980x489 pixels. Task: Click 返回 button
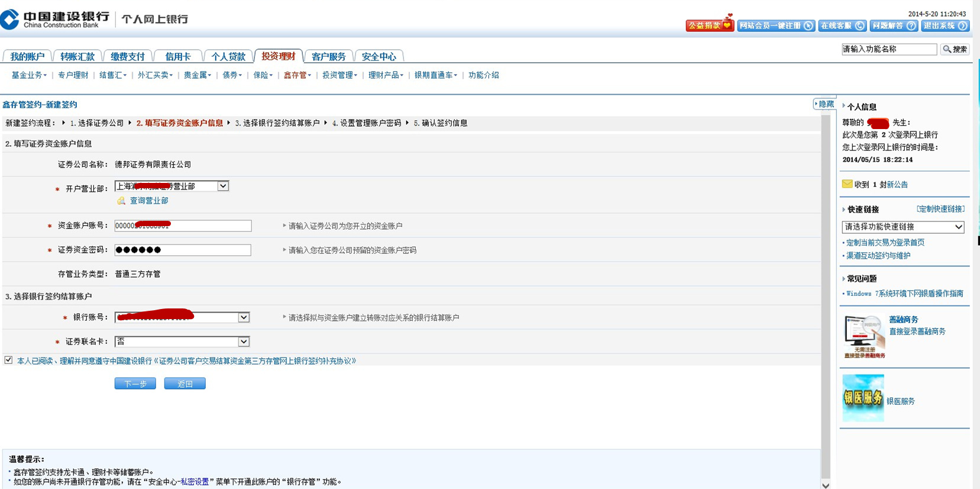(x=185, y=384)
